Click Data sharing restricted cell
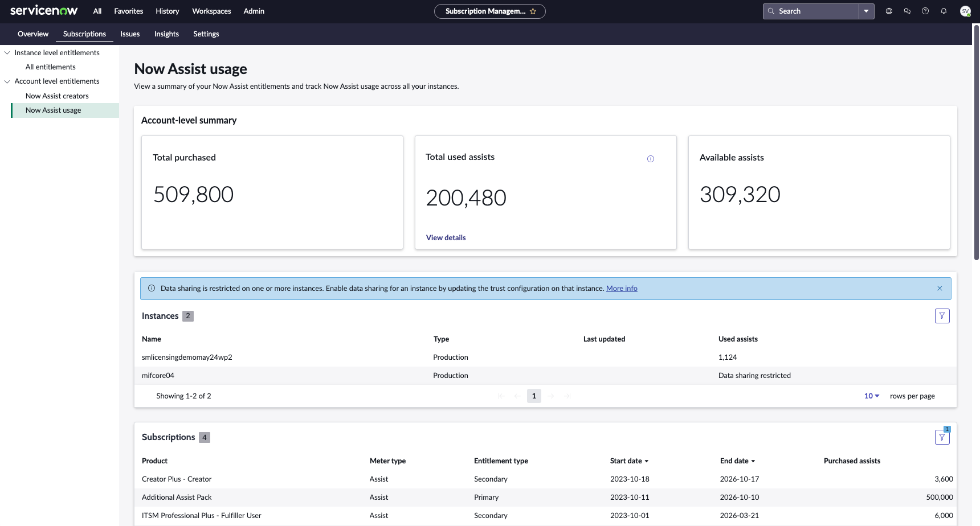Image resolution: width=980 pixels, height=526 pixels. [x=754, y=376]
